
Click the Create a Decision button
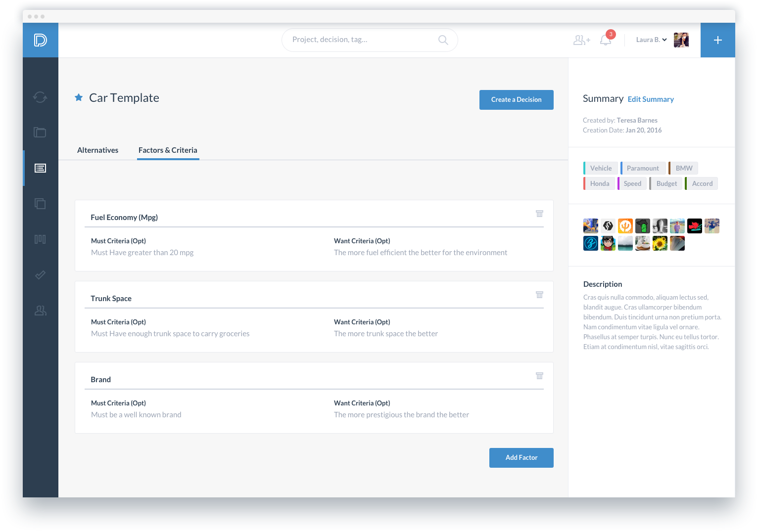coord(517,100)
